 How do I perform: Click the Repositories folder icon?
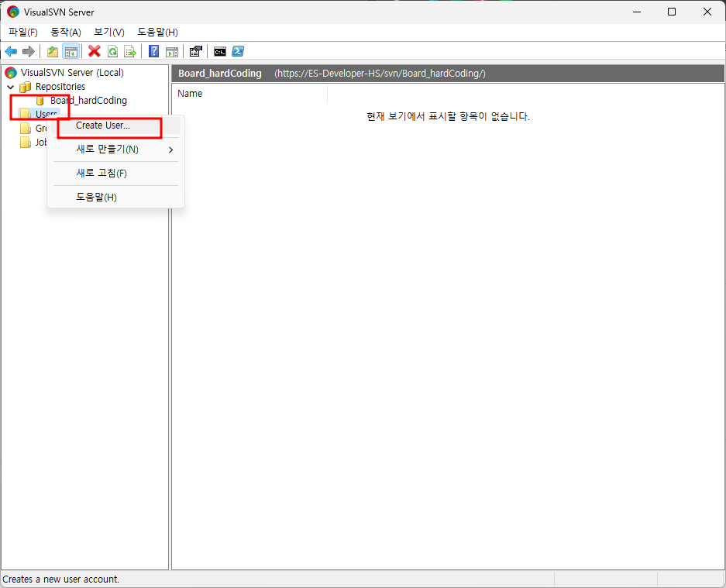[x=26, y=87]
